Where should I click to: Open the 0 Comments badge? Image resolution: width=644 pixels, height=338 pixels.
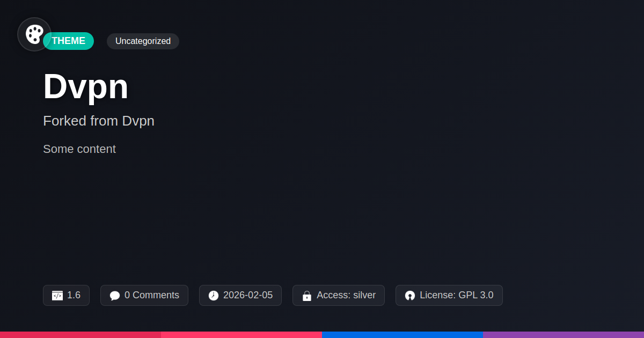tap(144, 296)
